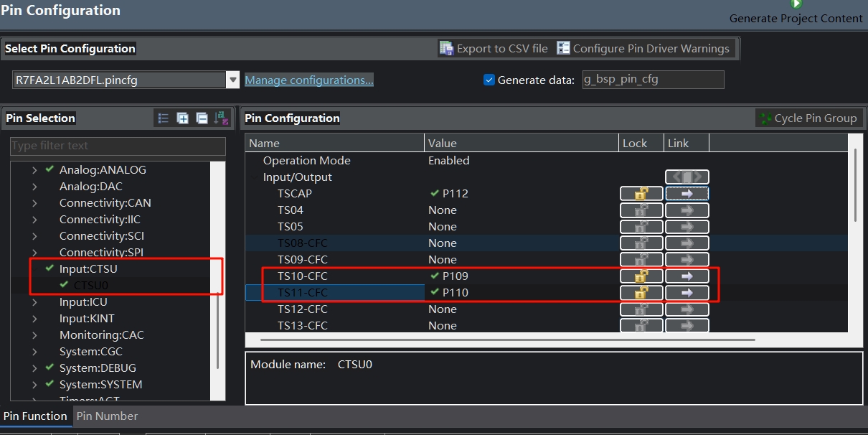Click the Link column header

[x=687, y=143]
